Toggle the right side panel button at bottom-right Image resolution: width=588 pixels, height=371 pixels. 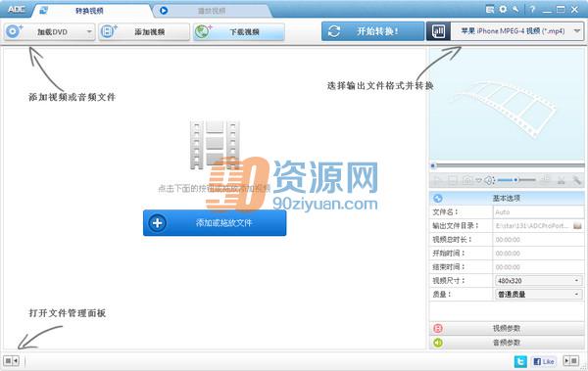[571, 361]
